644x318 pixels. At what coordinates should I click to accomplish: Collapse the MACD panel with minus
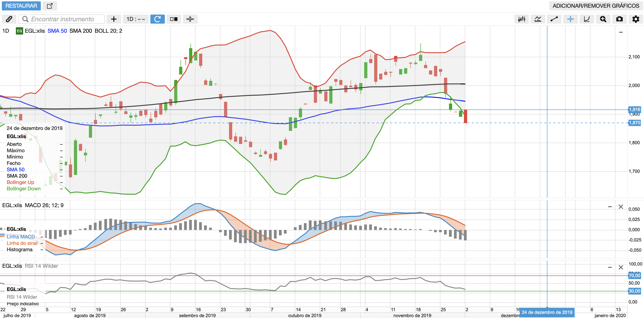coord(610,207)
